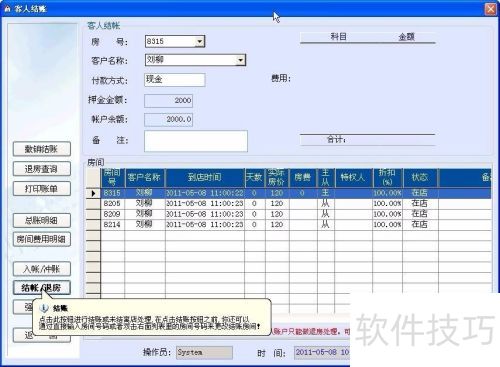Viewport: 500px width, 367px height.
Task: Click the 打印账单 print bill button
Action: (42, 189)
